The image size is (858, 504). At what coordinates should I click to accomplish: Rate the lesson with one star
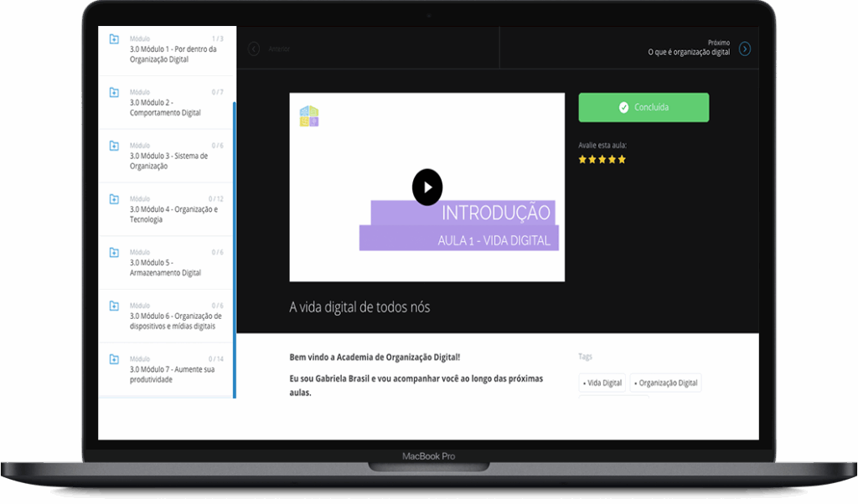point(582,159)
